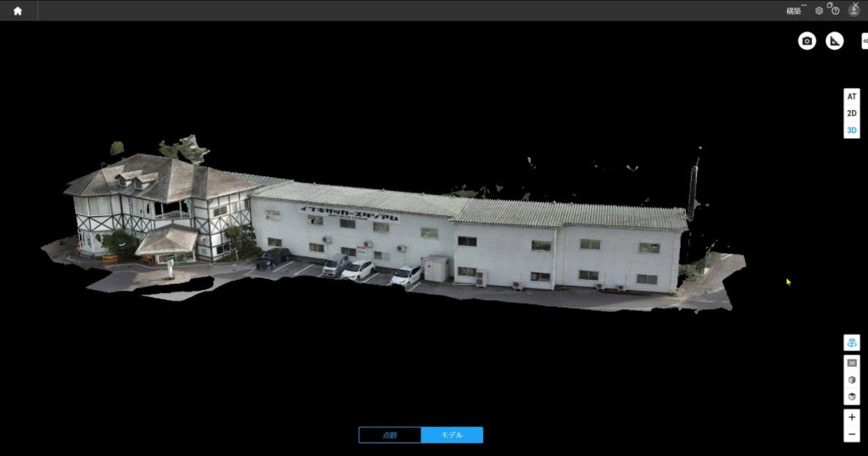868x456 pixels.
Task: Click the blue 3D rotate view icon
Action: [852, 342]
